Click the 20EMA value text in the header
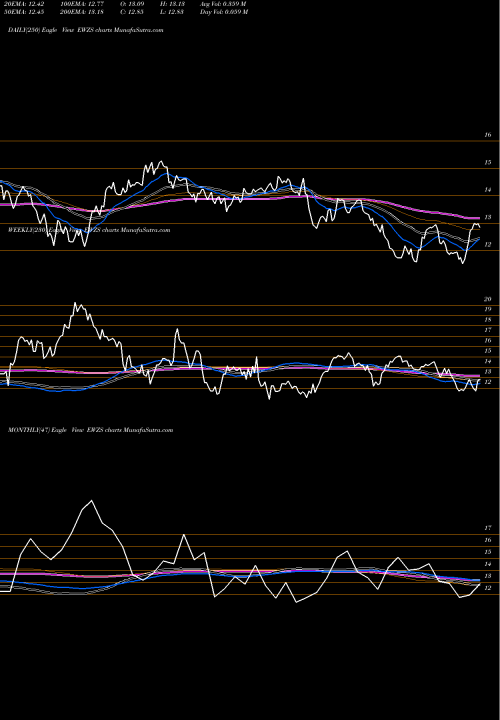This screenshot has height=720, width=500. coord(22,4)
